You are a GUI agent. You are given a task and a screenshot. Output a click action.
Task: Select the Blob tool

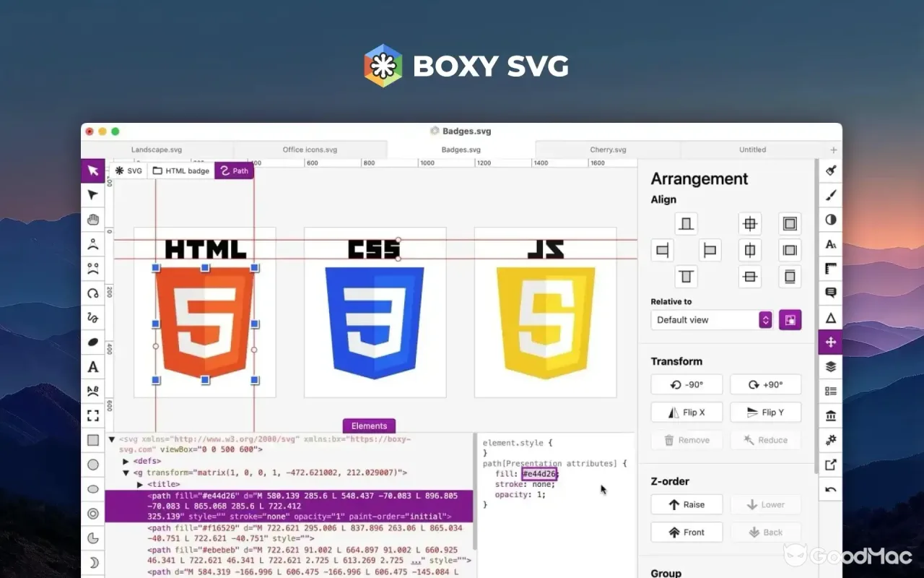(x=93, y=342)
